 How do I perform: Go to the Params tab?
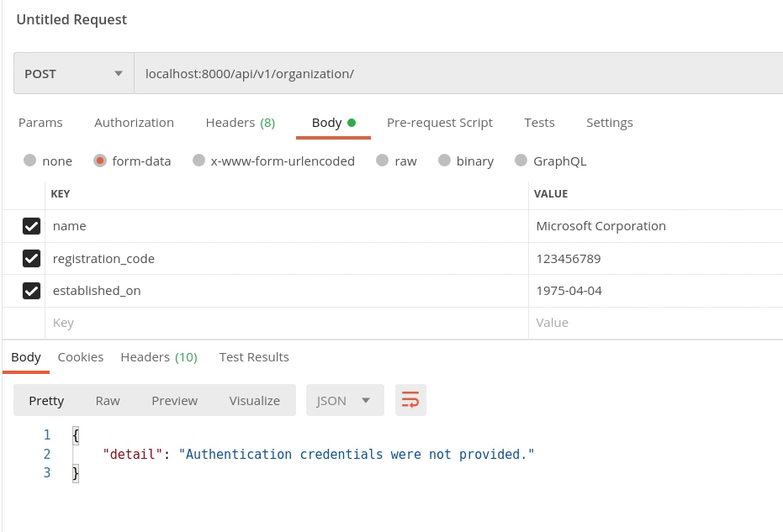pyautogui.click(x=40, y=123)
